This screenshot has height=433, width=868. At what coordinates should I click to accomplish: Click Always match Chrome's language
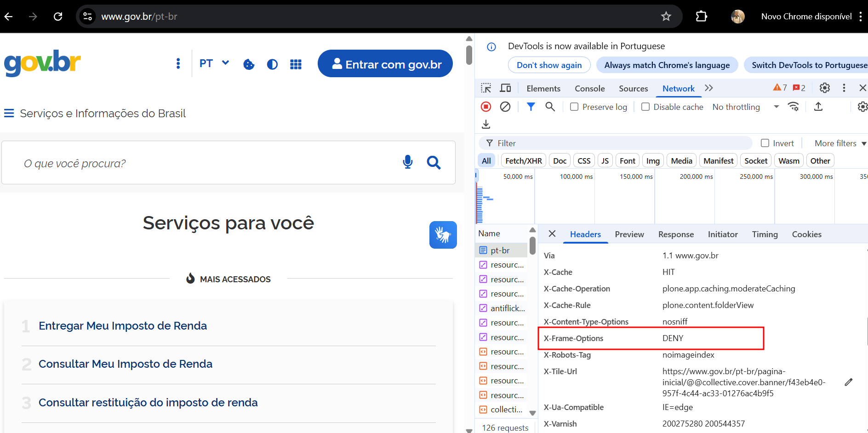coord(667,65)
